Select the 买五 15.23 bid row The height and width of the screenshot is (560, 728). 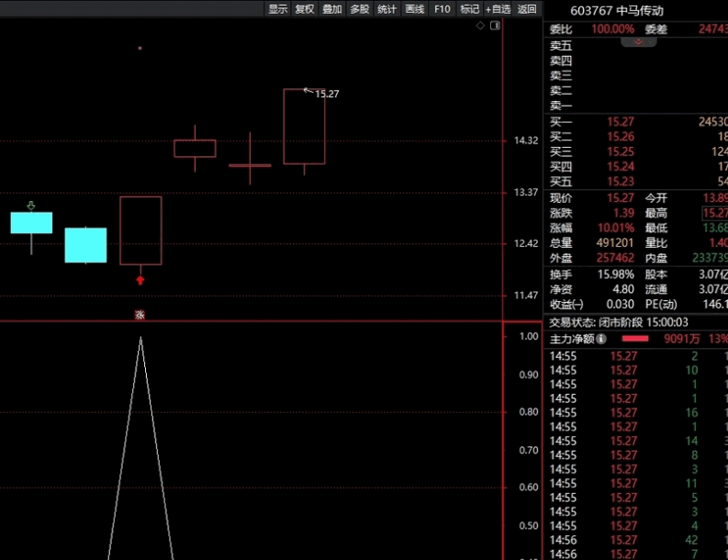pyautogui.click(x=635, y=182)
